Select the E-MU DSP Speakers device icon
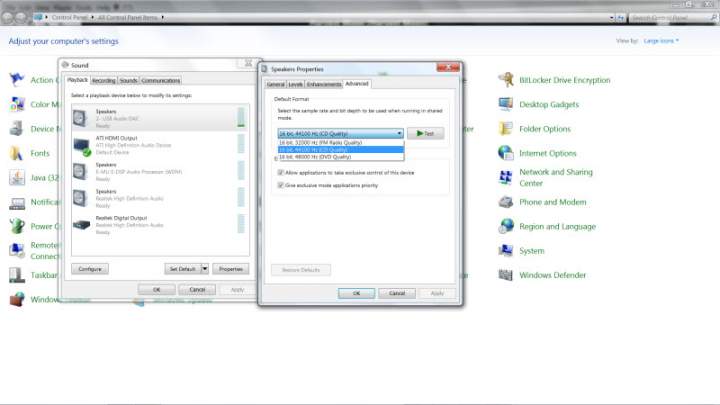 click(x=81, y=171)
